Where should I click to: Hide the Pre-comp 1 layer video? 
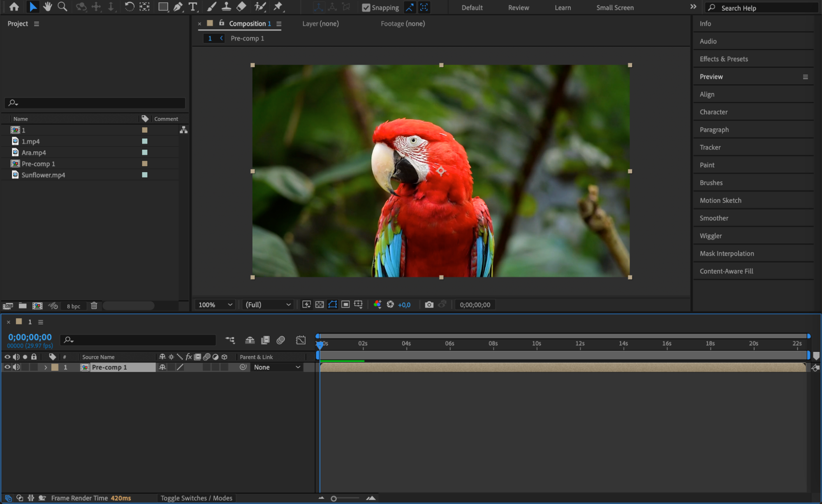(x=7, y=367)
